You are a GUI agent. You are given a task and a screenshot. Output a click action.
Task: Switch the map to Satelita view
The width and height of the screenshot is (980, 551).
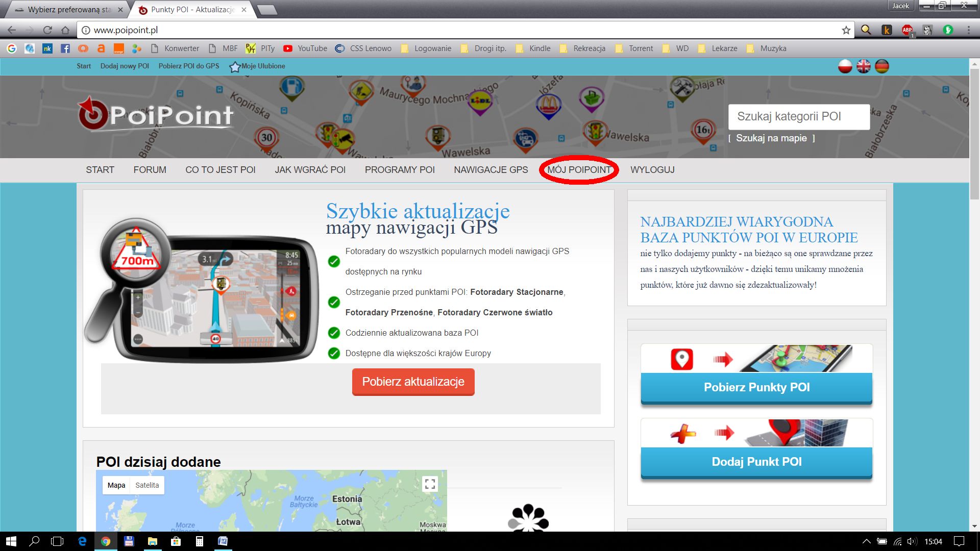(147, 485)
